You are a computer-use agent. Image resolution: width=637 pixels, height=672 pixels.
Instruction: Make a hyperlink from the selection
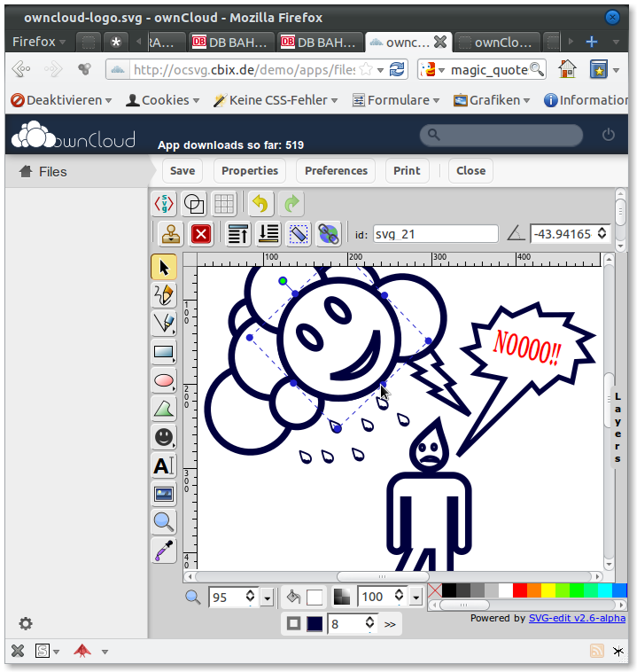tap(329, 234)
